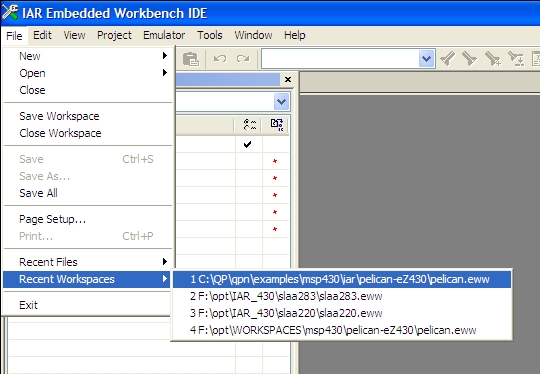Image resolution: width=540 pixels, height=374 pixels.
Task: Open the Edit menu
Action: (x=42, y=35)
